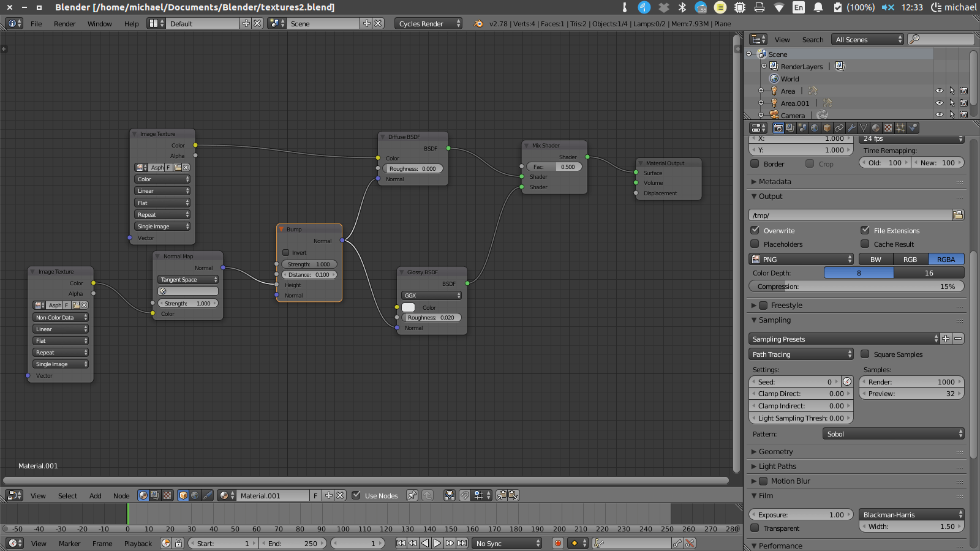This screenshot has width=980, height=551.
Task: Change Path Tracing integrator dropdown
Action: pos(801,354)
